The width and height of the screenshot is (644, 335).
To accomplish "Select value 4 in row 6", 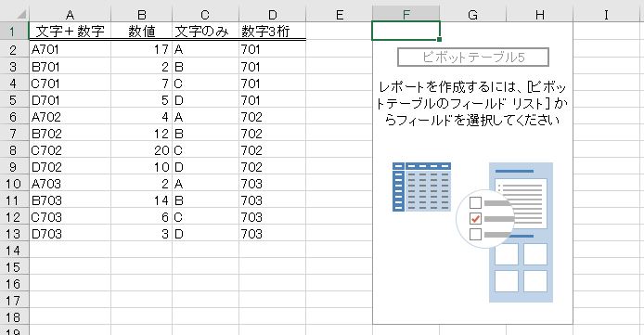I will (141, 117).
